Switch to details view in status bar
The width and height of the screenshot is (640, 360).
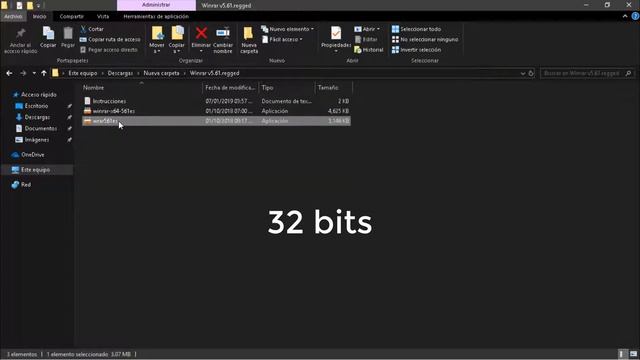click(x=621, y=354)
